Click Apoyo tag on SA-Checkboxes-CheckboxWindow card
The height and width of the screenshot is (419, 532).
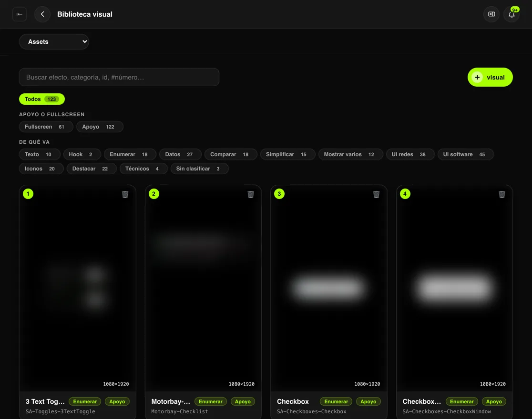click(494, 401)
